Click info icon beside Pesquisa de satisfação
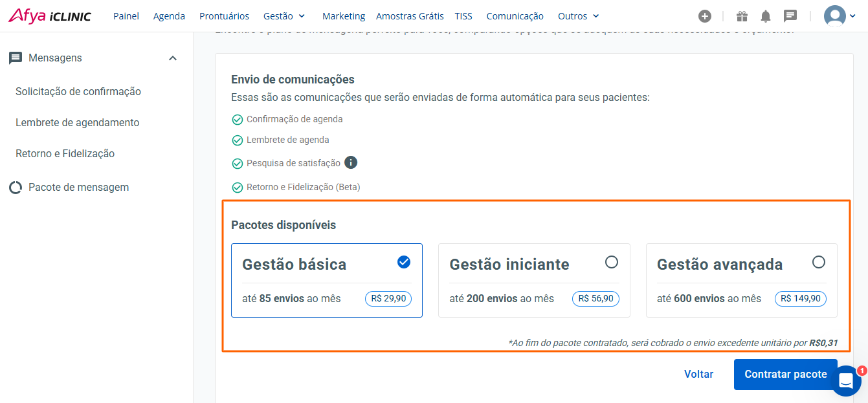868x403 pixels. point(351,162)
